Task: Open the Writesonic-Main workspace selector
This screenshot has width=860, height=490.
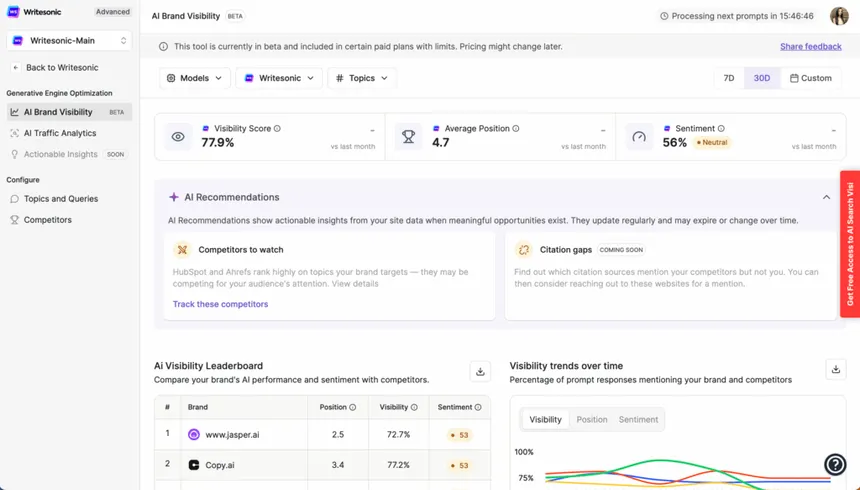Action: click(x=69, y=41)
